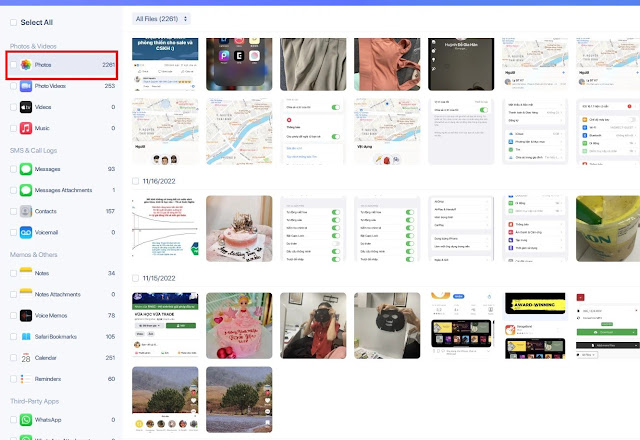Click the Photos count 2261
Screen dimensions: 640x440
click(109, 64)
